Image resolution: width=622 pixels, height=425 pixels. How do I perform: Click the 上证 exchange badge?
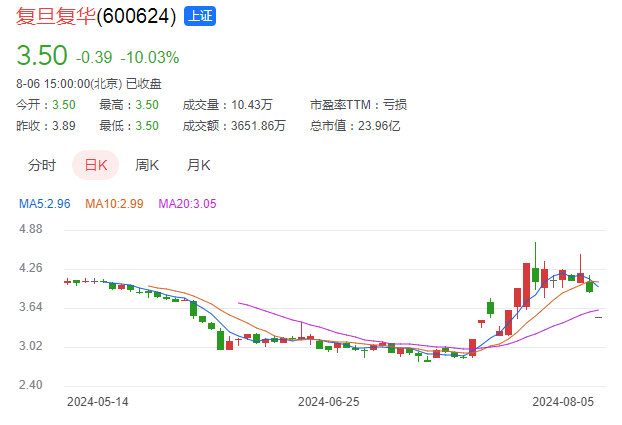tap(200, 16)
